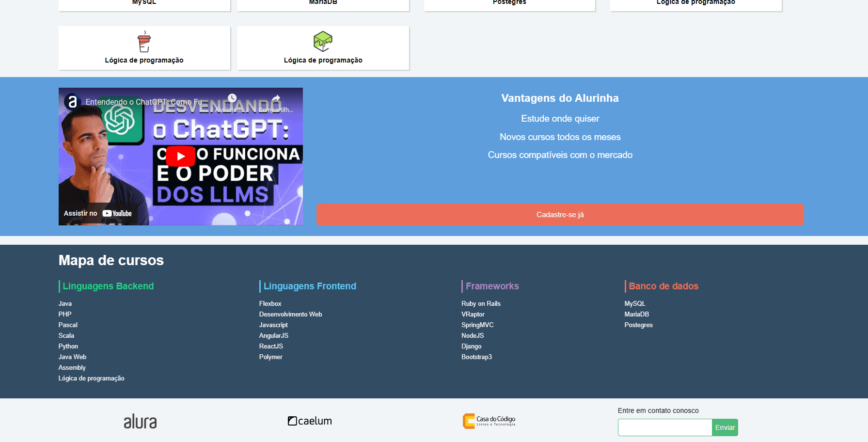Open footer Lógica de programação link

92,378
